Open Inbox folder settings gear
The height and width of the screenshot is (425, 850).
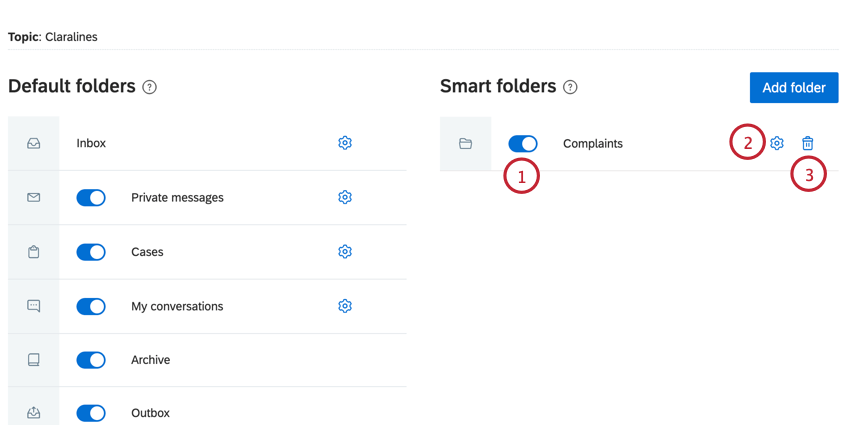coord(345,143)
